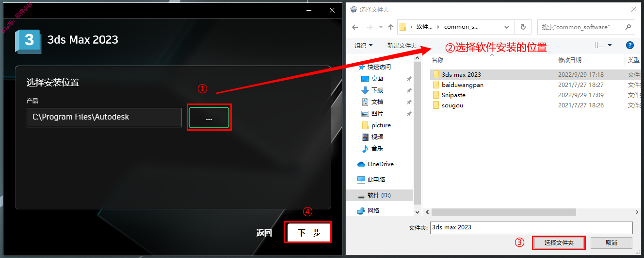Click 文档 in the navigation pane
Viewport: 644px width, 258px height.
(x=377, y=102)
